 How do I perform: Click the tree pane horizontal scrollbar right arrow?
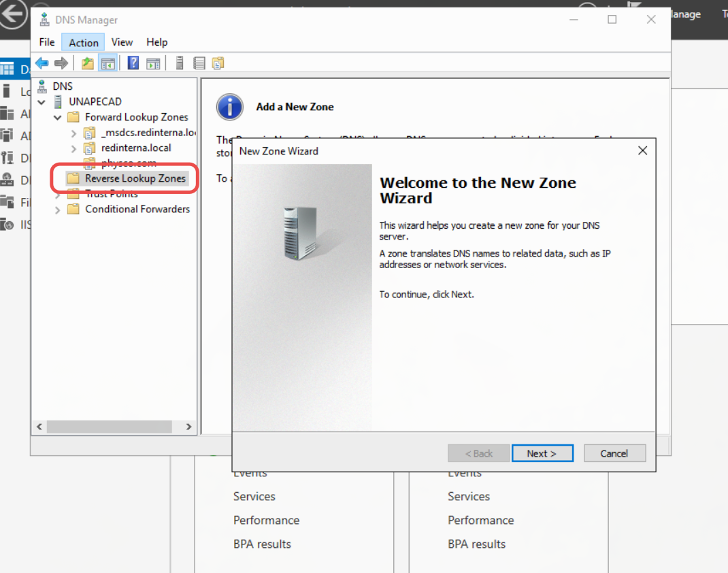pyautogui.click(x=188, y=427)
